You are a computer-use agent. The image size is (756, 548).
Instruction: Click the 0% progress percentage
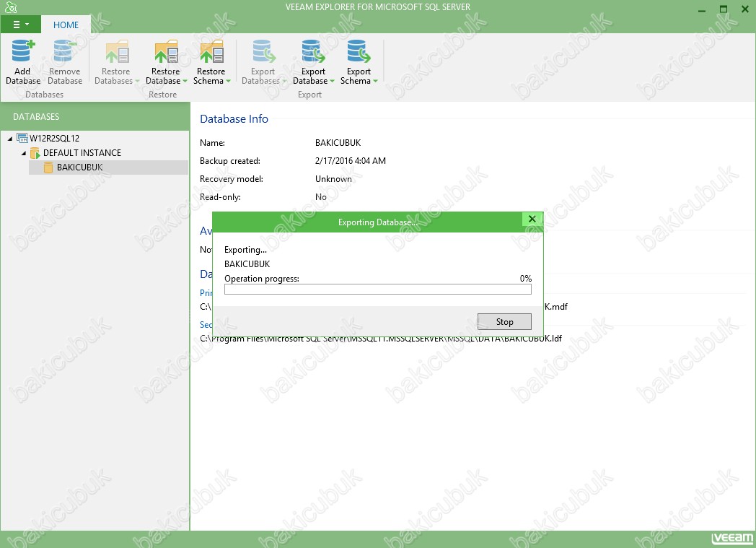[x=526, y=279]
